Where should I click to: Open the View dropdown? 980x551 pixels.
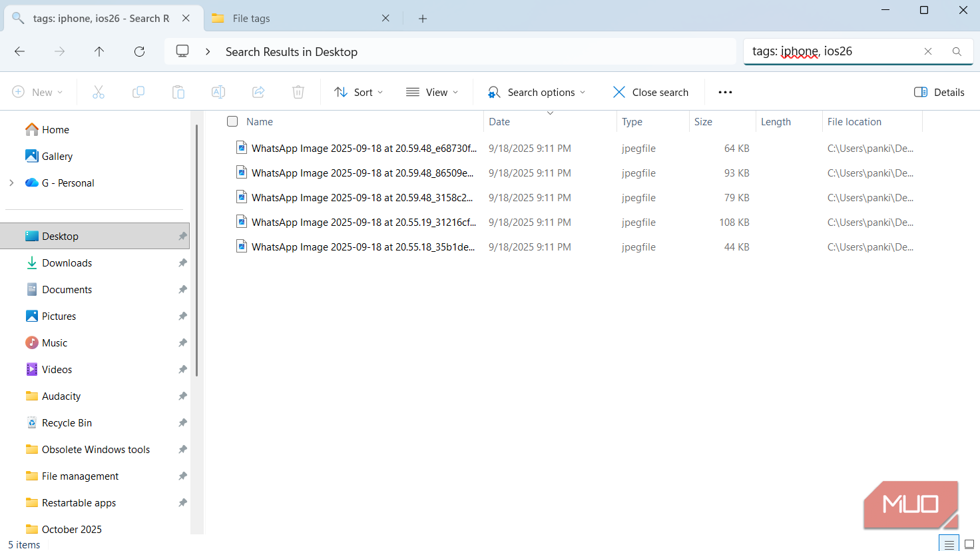click(x=432, y=92)
